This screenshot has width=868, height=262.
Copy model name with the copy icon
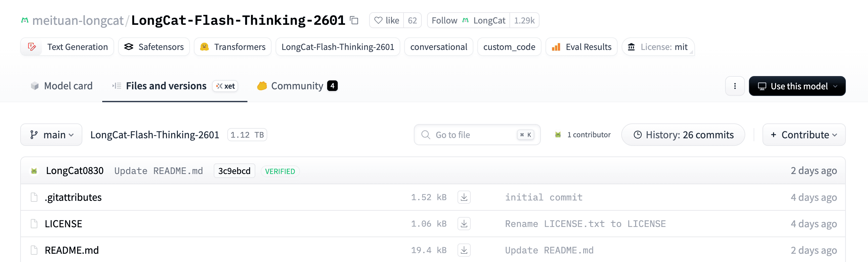coord(354,21)
